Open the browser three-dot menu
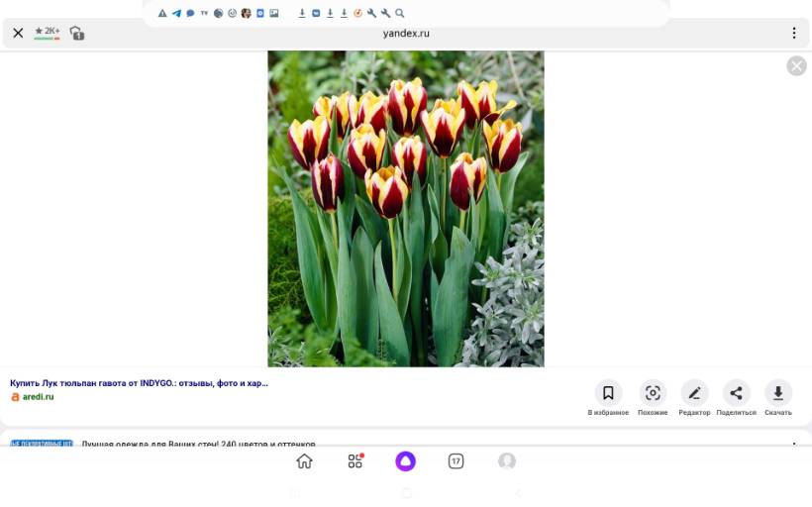This screenshot has height=507, width=812. tap(793, 33)
